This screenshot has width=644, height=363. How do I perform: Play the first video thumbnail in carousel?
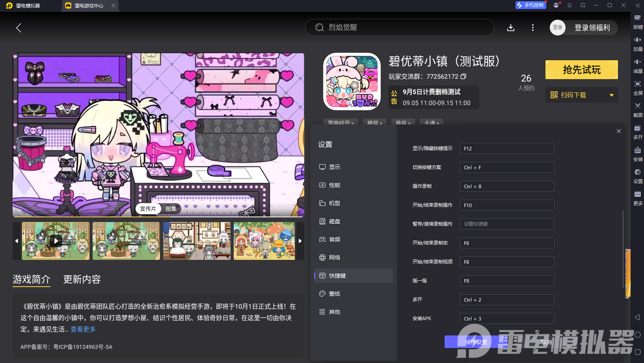[x=56, y=241]
